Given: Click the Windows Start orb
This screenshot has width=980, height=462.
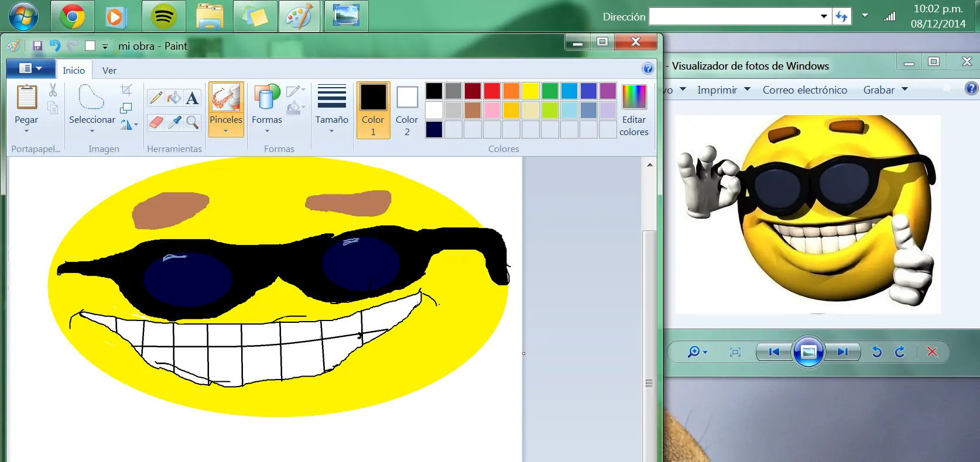Looking at the screenshot, I should tap(23, 16).
